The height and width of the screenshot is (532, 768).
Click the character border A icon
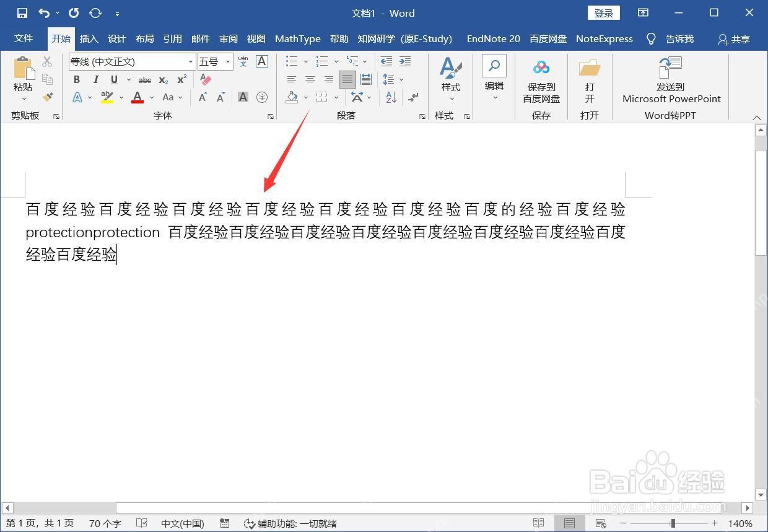(x=262, y=61)
